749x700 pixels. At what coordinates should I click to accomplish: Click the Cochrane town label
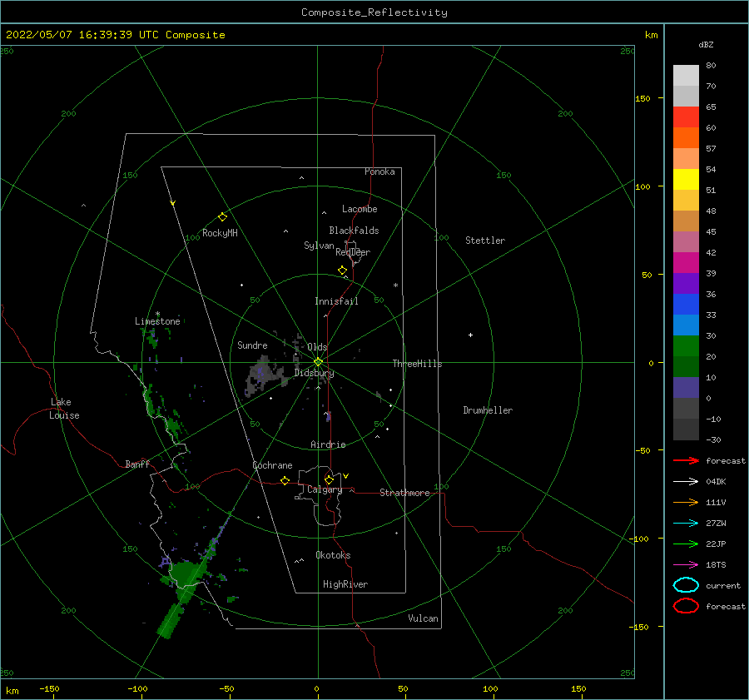pos(272,465)
